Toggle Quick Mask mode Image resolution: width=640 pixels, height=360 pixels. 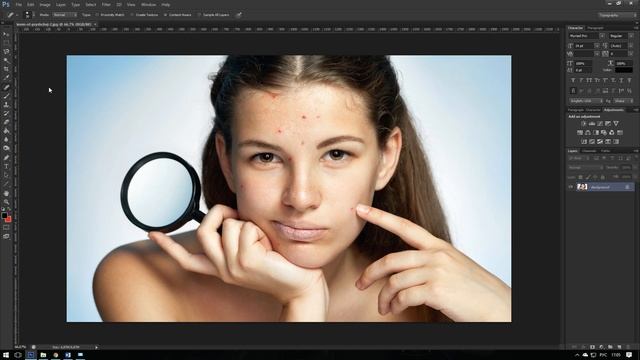pos(6,228)
